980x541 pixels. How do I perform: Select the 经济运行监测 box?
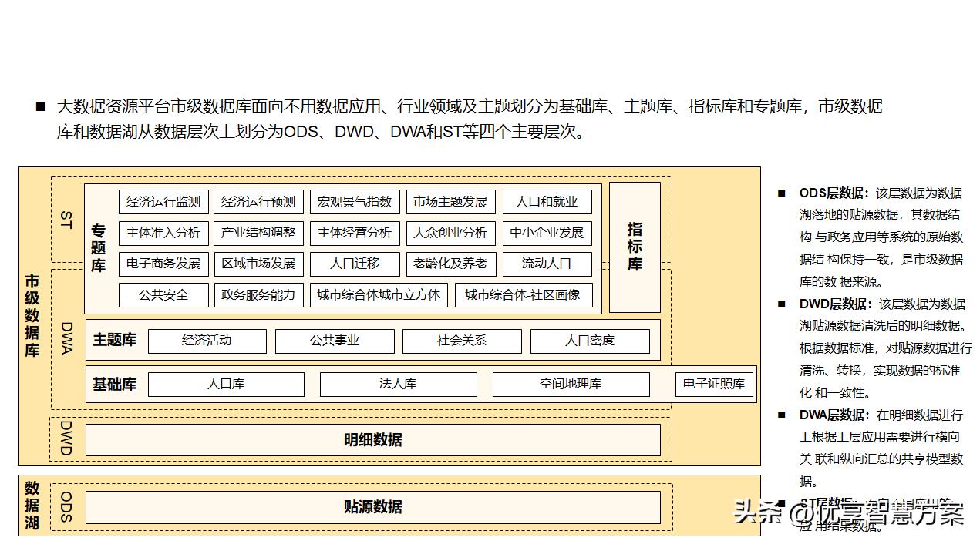163,201
